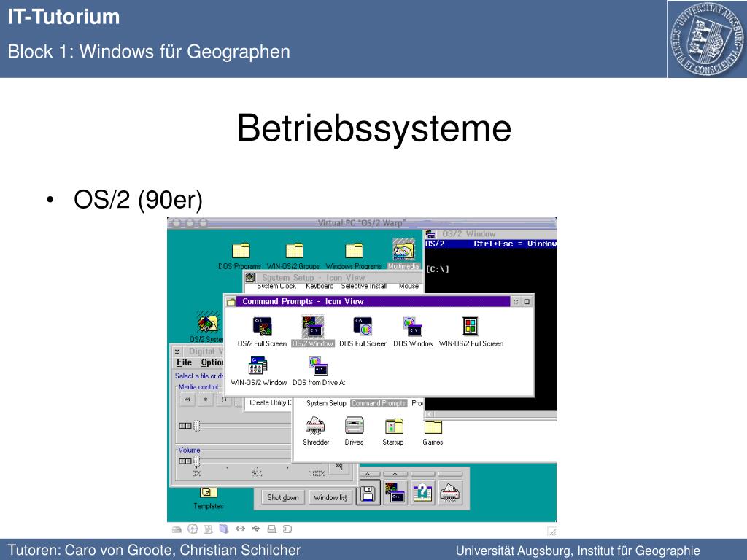This screenshot has height=560, width=747.
Task: Launch the WIN-OS/2 Window icon
Action: (x=258, y=366)
